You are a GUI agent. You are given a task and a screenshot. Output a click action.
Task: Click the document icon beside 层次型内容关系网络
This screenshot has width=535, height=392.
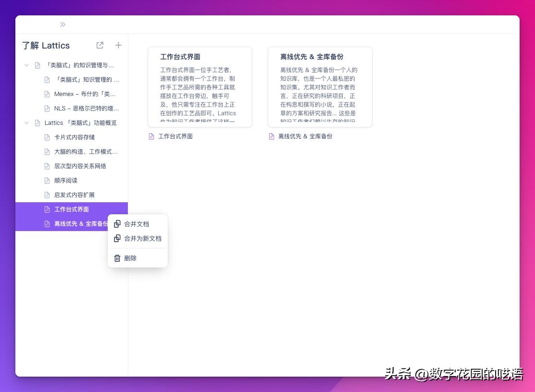coord(47,166)
